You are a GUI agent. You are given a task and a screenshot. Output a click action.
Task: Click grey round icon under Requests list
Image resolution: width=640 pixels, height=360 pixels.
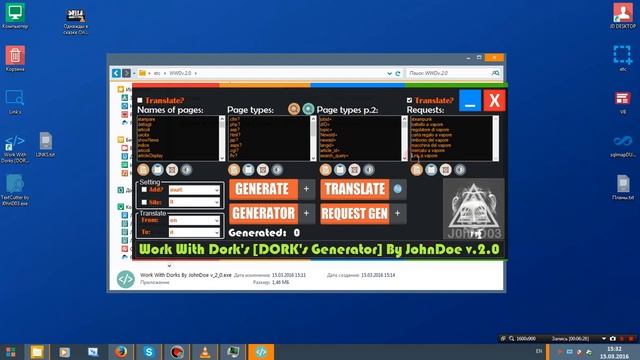(x=460, y=169)
